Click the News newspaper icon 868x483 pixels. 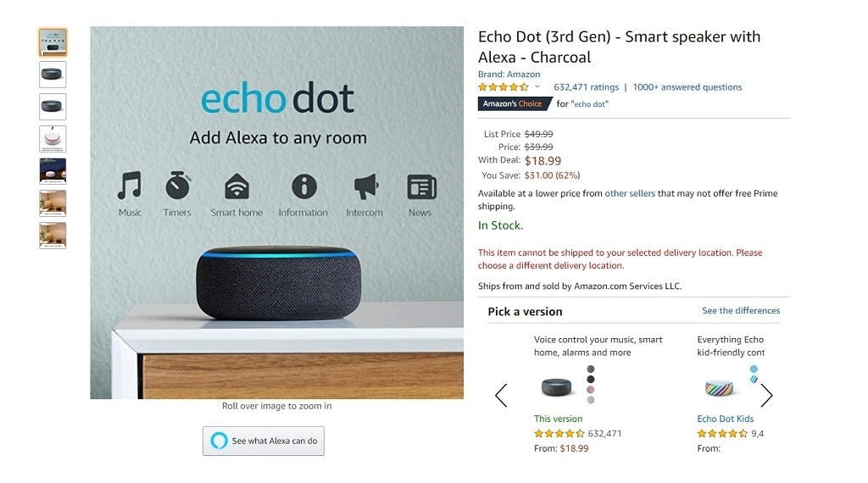pos(422,187)
